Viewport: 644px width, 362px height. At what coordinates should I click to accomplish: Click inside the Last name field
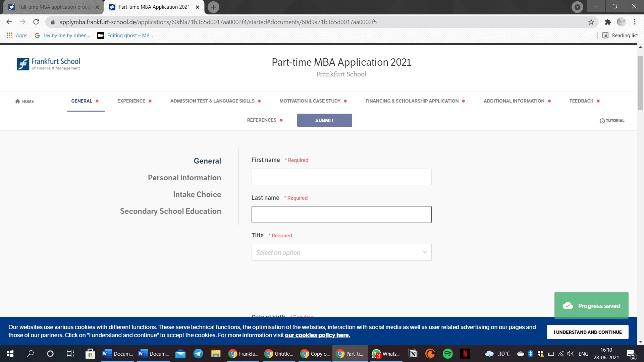point(341,214)
